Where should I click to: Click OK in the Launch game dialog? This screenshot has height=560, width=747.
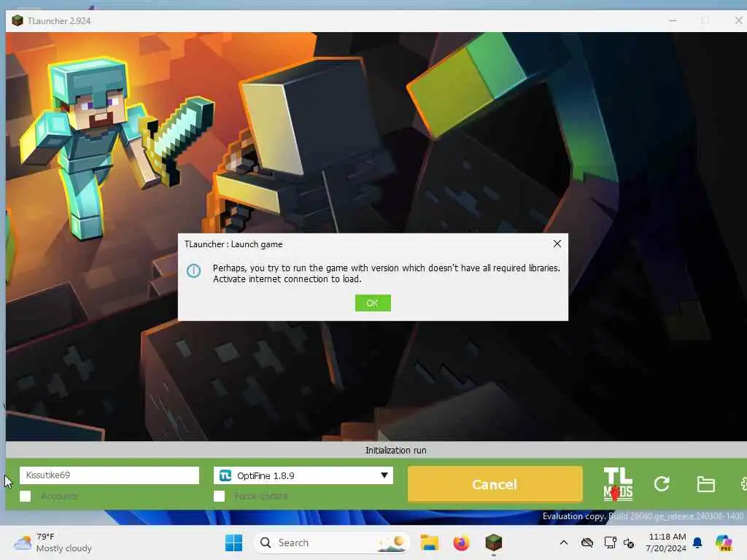(373, 303)
